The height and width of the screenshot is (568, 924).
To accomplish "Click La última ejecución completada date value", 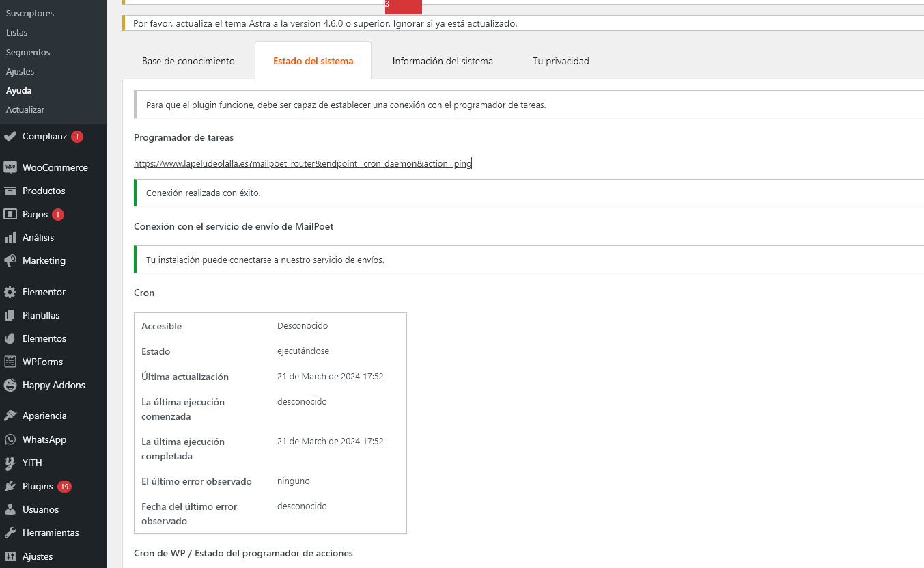I will pos(331,441).
